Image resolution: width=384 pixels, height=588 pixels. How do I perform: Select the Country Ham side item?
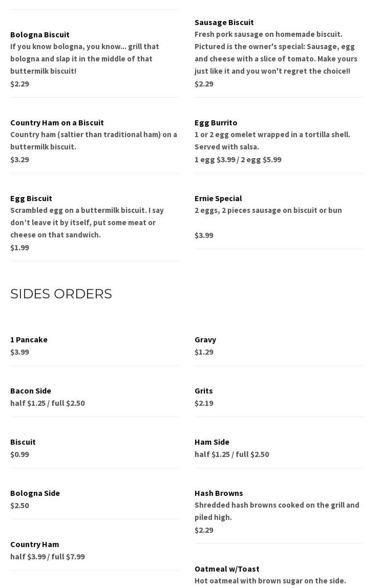pos(34,544)
